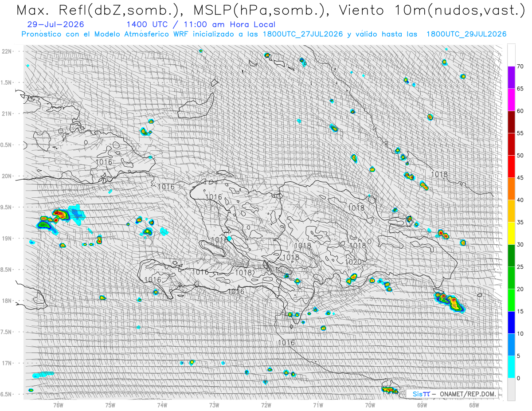The image size is (532, 411).
Task: Select the gold 35–40 dBZ colorbar segment
Action: (511, 211)
